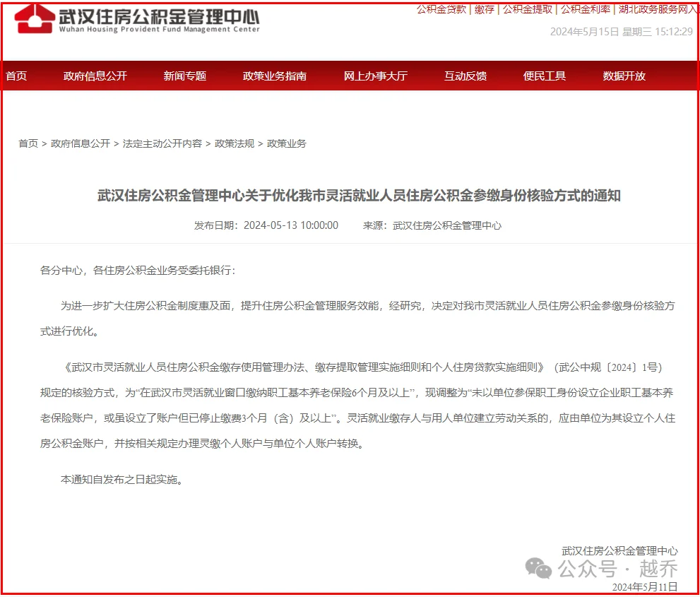Go to 法定主动公开内容 breadcrumb
Screen dimensions: 700x597
[162, 143]
